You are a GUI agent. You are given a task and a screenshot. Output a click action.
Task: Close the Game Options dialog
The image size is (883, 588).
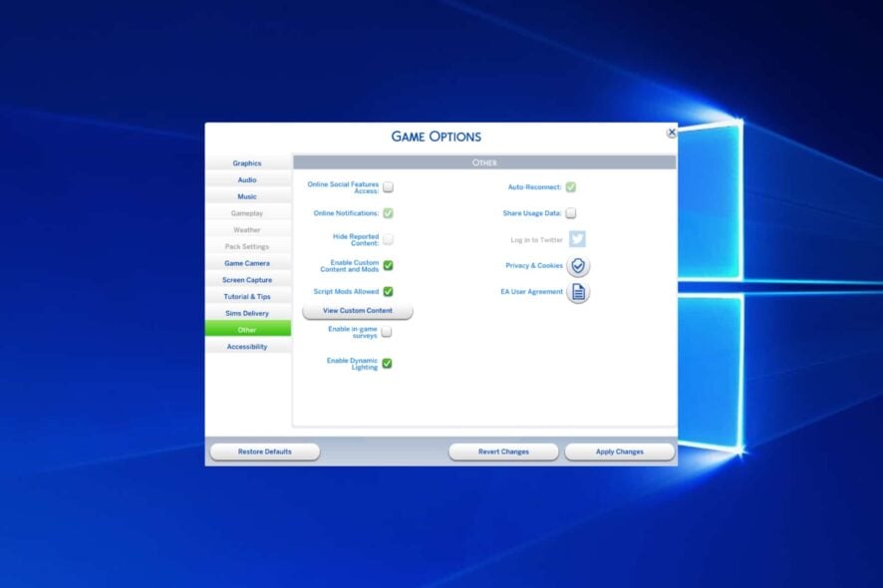pyautogui.click(x=672, y=133)
